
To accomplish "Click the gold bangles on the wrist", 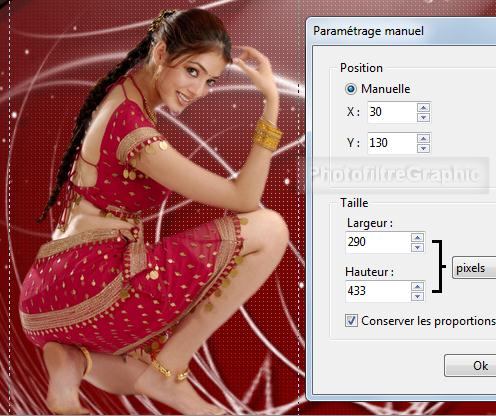I will [267, 134].
